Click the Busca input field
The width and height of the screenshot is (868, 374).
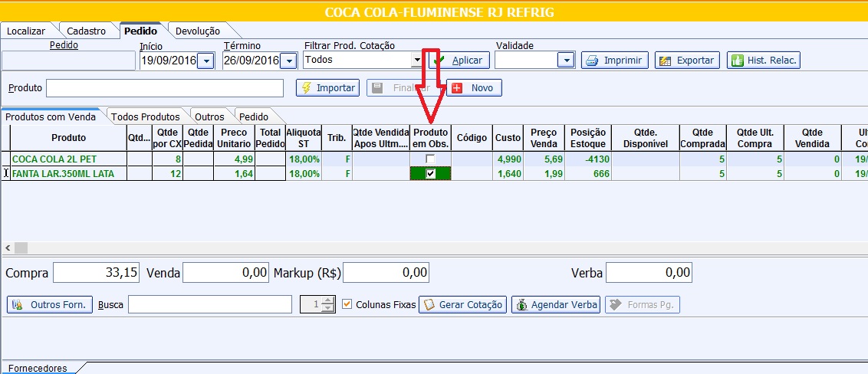210,304
